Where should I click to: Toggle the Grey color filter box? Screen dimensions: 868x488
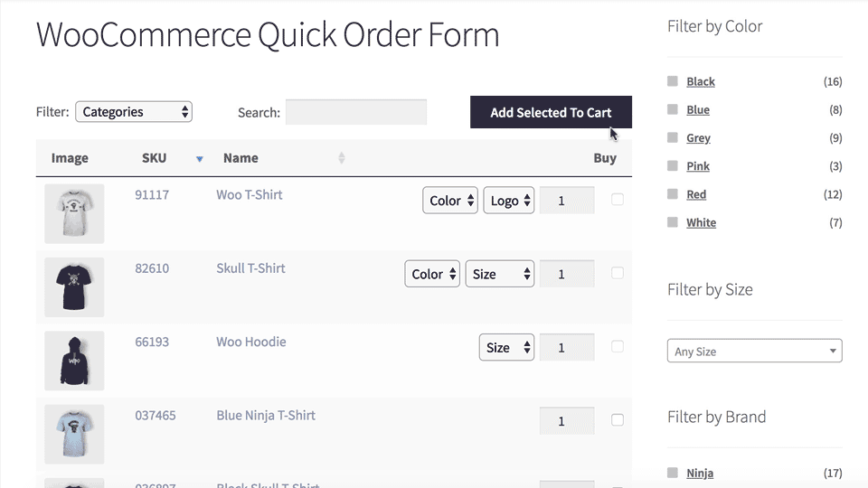pos(673,137)
